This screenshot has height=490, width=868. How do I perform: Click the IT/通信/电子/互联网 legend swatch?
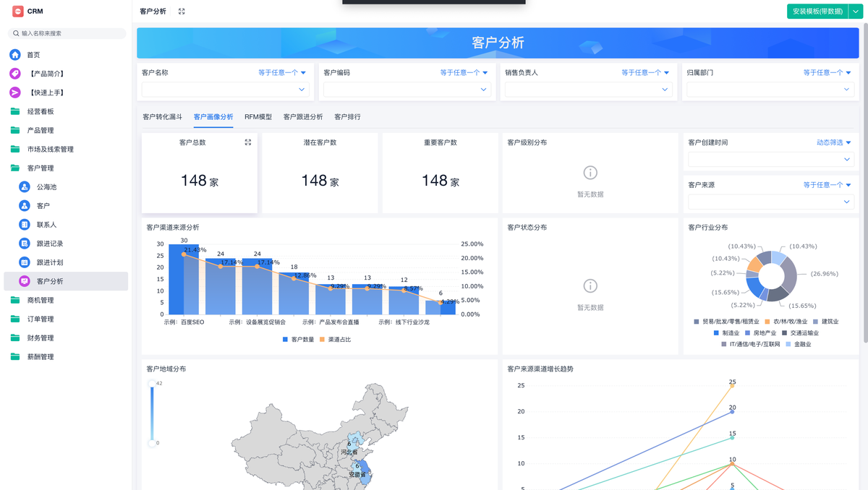coord(724,345)
